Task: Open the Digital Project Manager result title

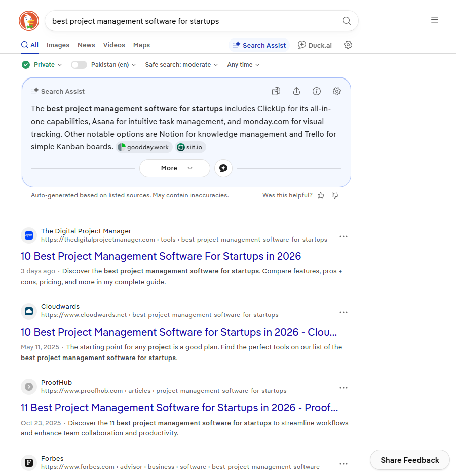Action: click(161, 256)
